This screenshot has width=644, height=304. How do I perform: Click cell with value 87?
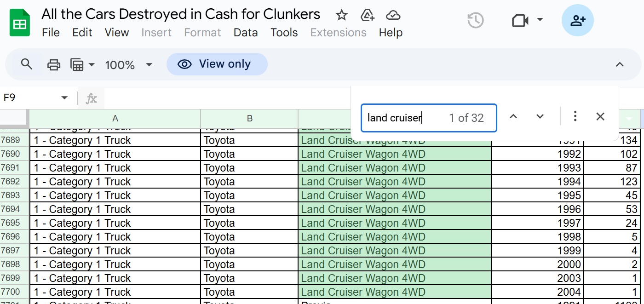coord(612,168)
